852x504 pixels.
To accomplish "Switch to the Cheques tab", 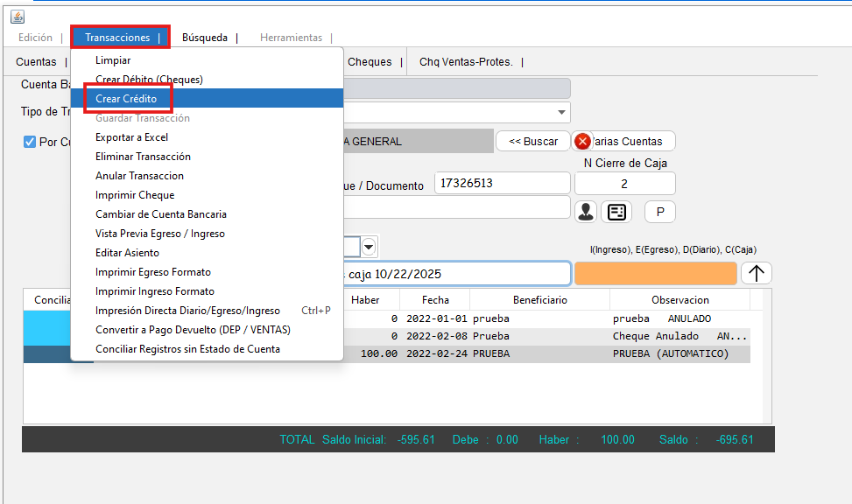I will [370, 62].
